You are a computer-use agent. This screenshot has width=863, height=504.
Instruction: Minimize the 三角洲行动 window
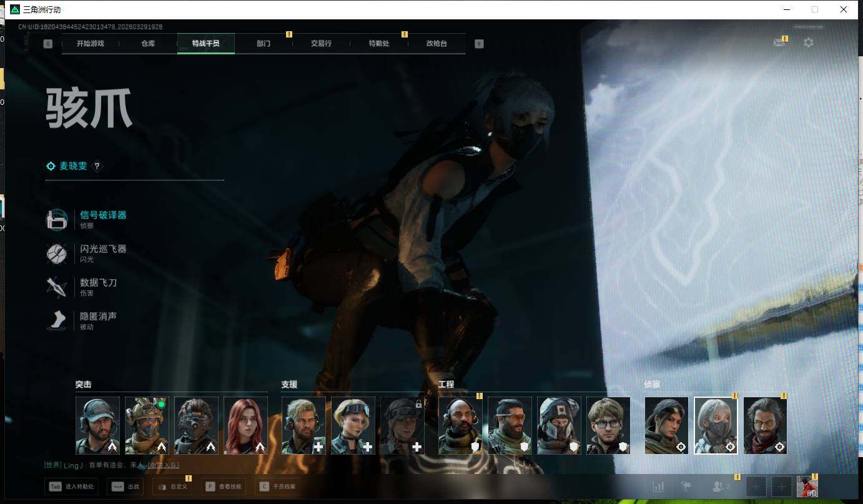pyautogui.click(x=786, y=9)
